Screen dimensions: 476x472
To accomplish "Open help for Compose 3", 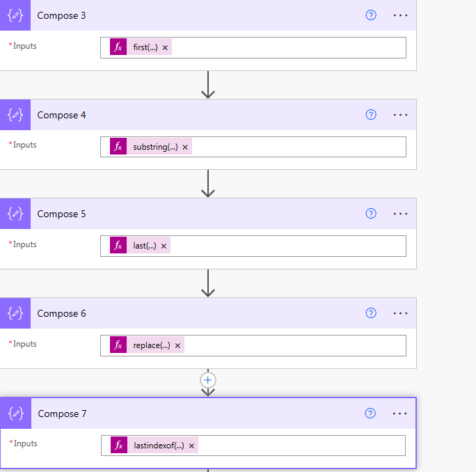I will tap(371, 15).
